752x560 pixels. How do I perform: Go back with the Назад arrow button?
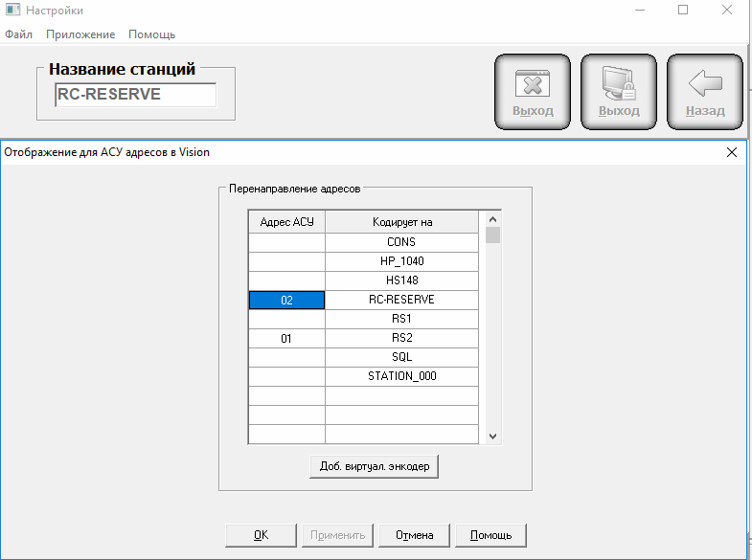click(705, 92)
